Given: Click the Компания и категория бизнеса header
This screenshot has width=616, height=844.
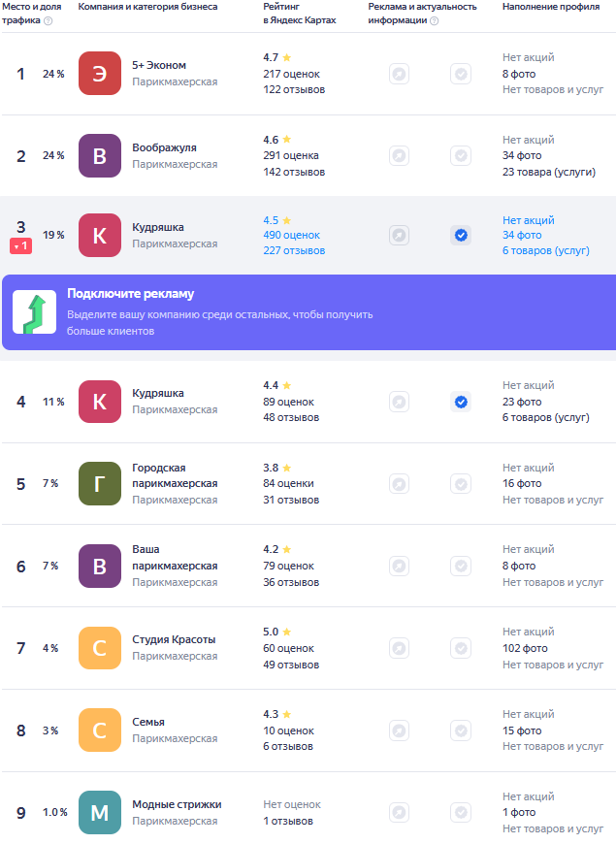Looking at the screenshot, I should [x=147, y=7].
